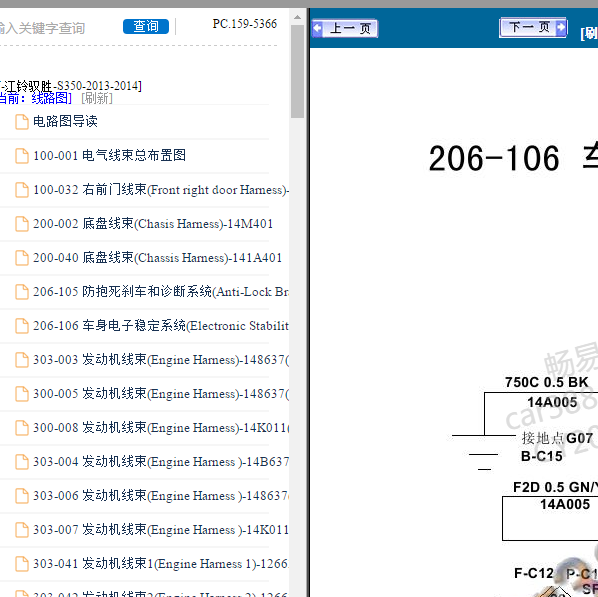
Task: Click document icon beside 300-008
Action: tap(22, 427)
